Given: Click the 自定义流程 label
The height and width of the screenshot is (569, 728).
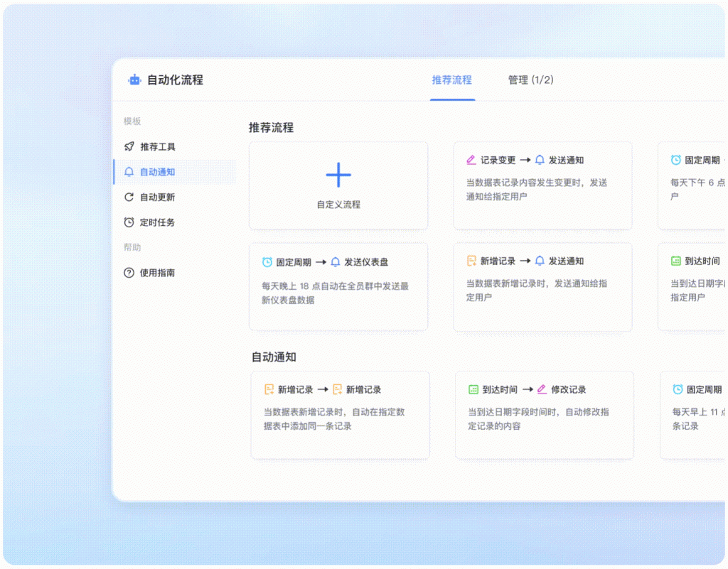Looking at the screenshot, I should click(338, 205).
